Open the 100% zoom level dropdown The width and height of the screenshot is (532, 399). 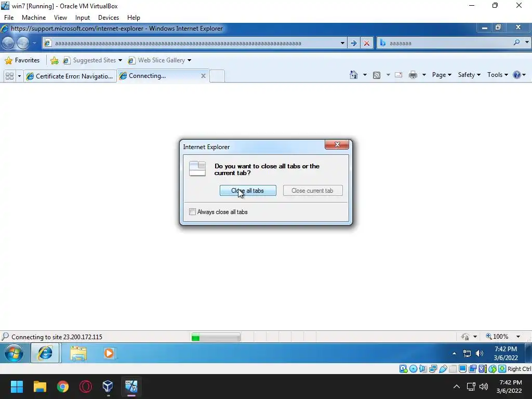(518, 337)
